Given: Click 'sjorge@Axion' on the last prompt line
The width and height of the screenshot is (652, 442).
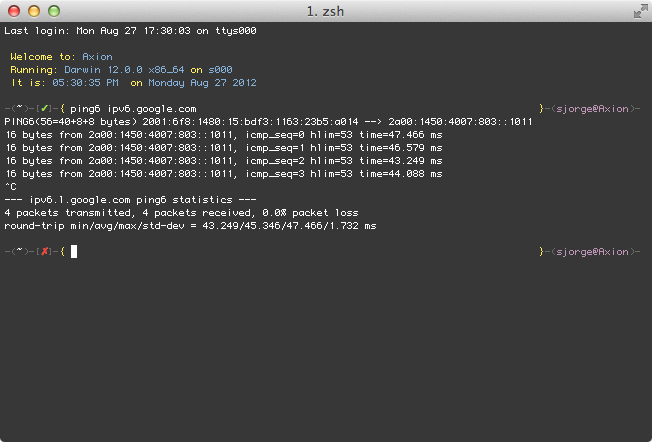Looking at the screenshot, I should tap(593, 252).
